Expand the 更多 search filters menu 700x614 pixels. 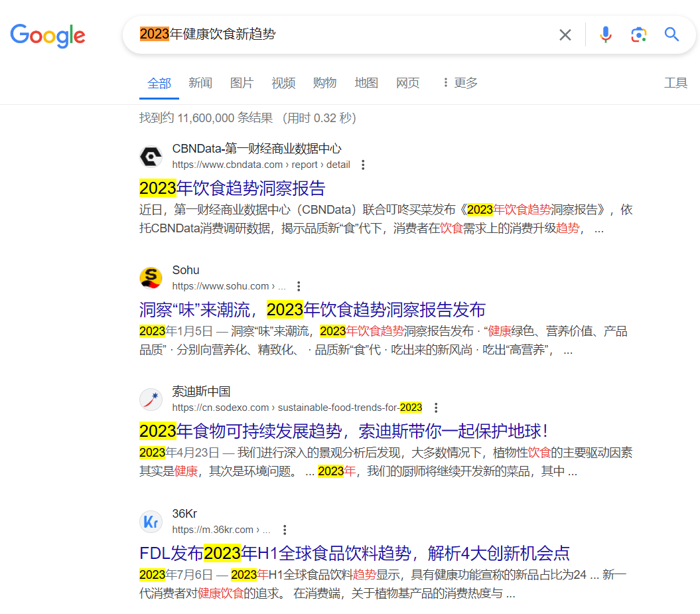pyautogui.click(x=459, y=83)
